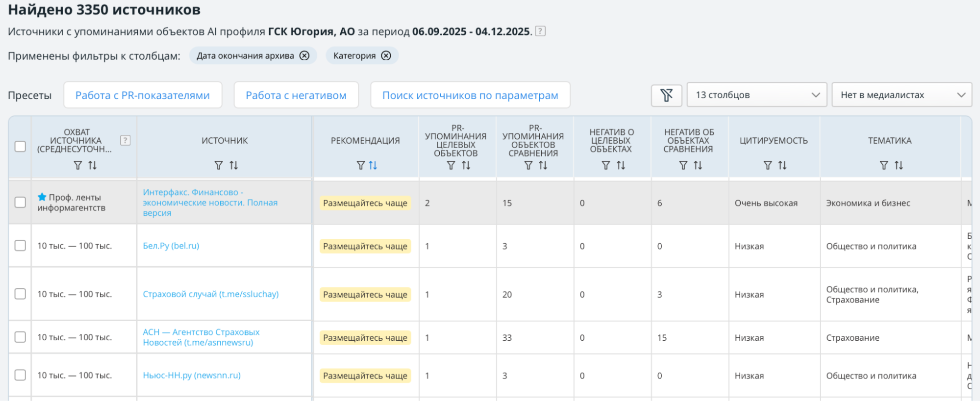Sort by the Рекомендация column

[x=374, y=166]
